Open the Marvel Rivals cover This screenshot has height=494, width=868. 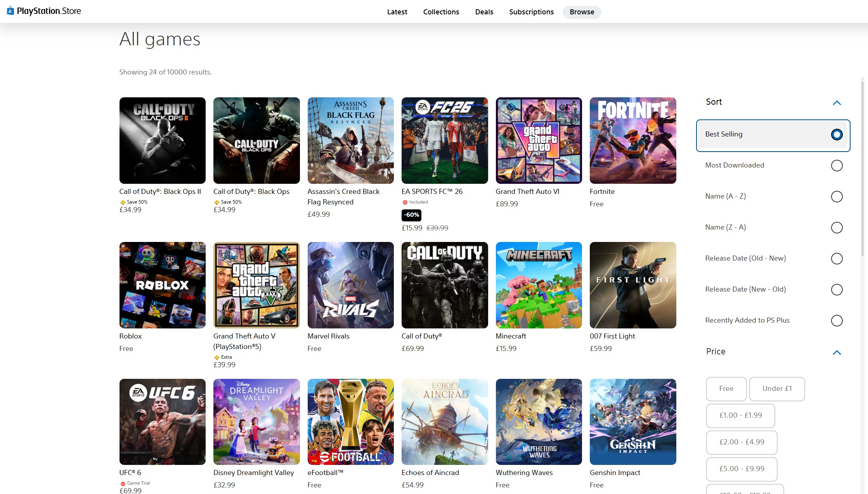pyautogui.click(x=350, y=285)
